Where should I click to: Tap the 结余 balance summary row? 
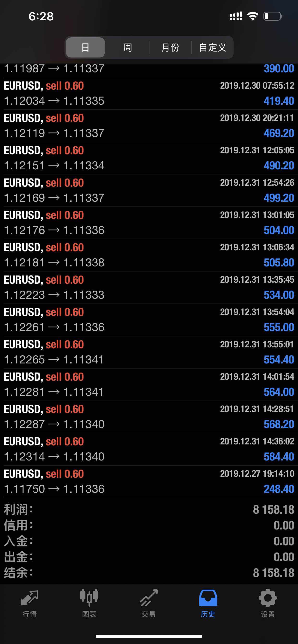(149, 573)
